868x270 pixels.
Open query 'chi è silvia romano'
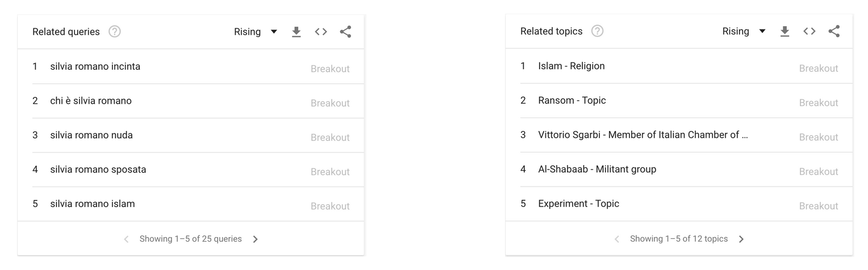191,101
